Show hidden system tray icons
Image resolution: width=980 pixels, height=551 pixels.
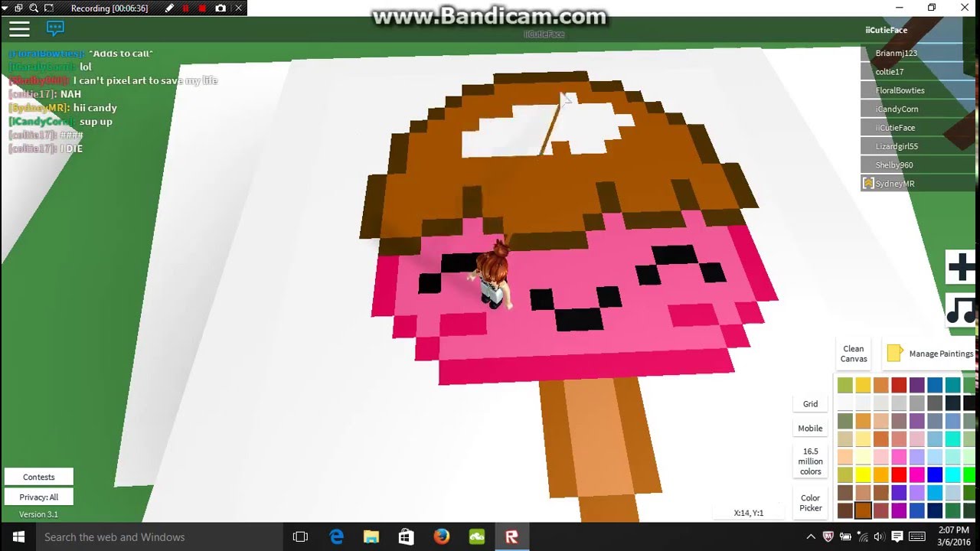[811, 537]
